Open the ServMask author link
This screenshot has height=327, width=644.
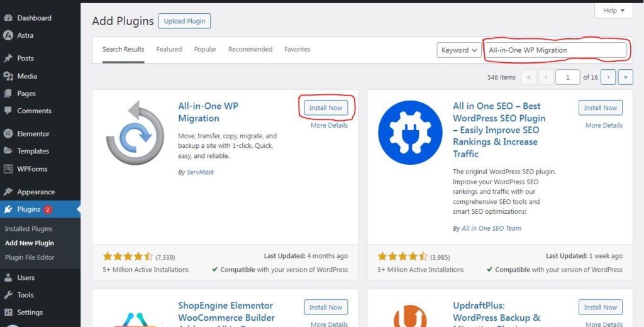(x=201, y=172)
